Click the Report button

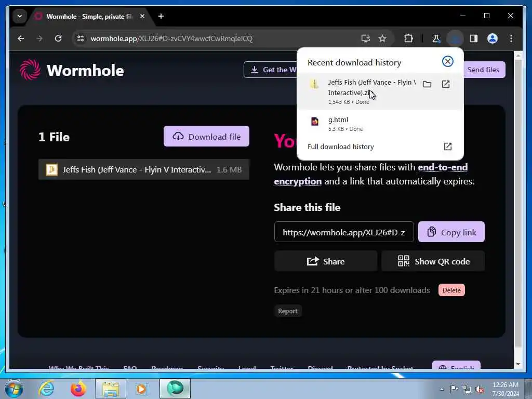pyautogui.click(x=288, y=311)
